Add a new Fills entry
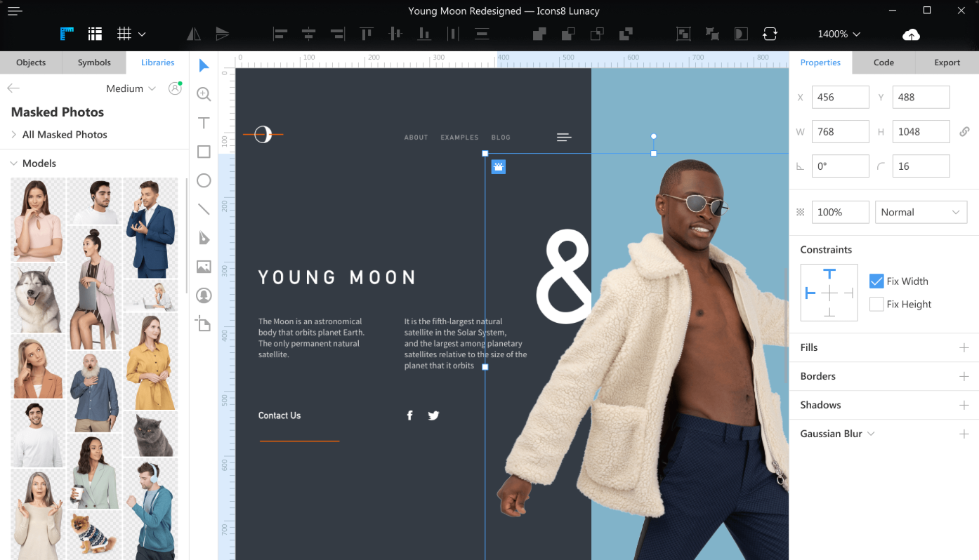979x560 pixels. tap(964, 347)
